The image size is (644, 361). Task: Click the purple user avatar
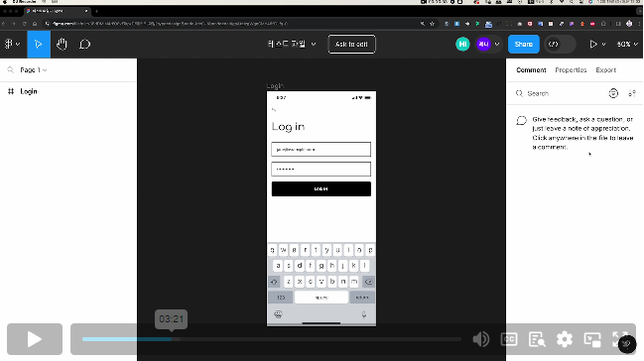click(483, 44)
